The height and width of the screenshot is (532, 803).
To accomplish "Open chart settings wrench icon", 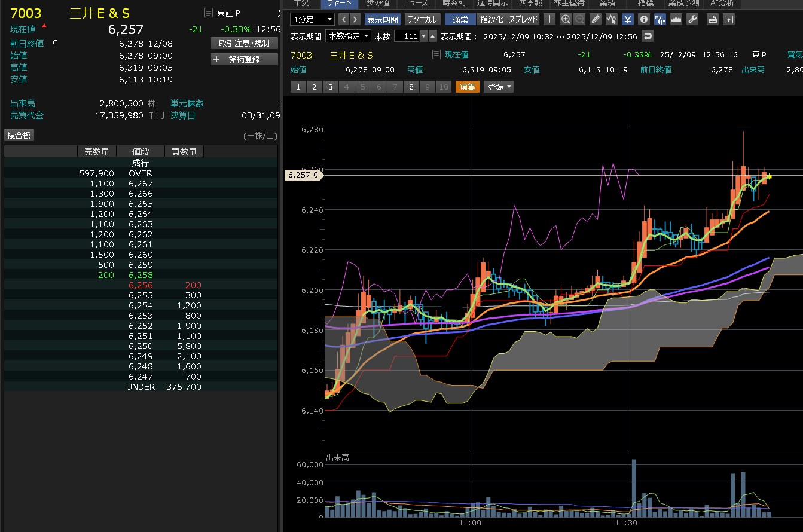I will click(692, 19).
